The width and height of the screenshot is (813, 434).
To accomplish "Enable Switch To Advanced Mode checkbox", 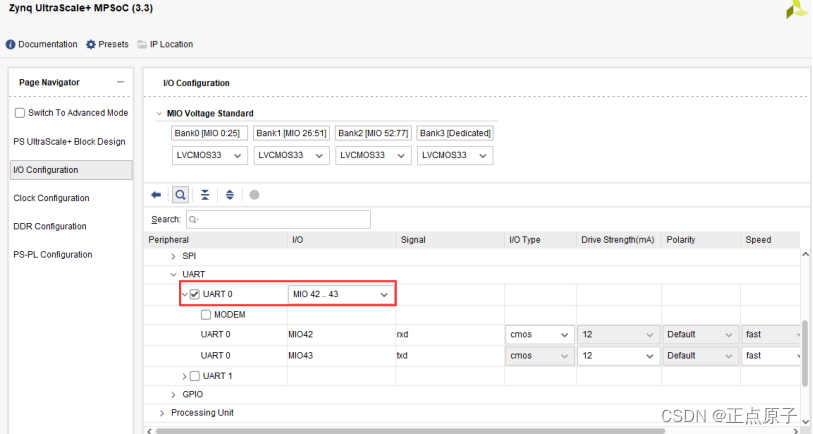I will 20,113.
